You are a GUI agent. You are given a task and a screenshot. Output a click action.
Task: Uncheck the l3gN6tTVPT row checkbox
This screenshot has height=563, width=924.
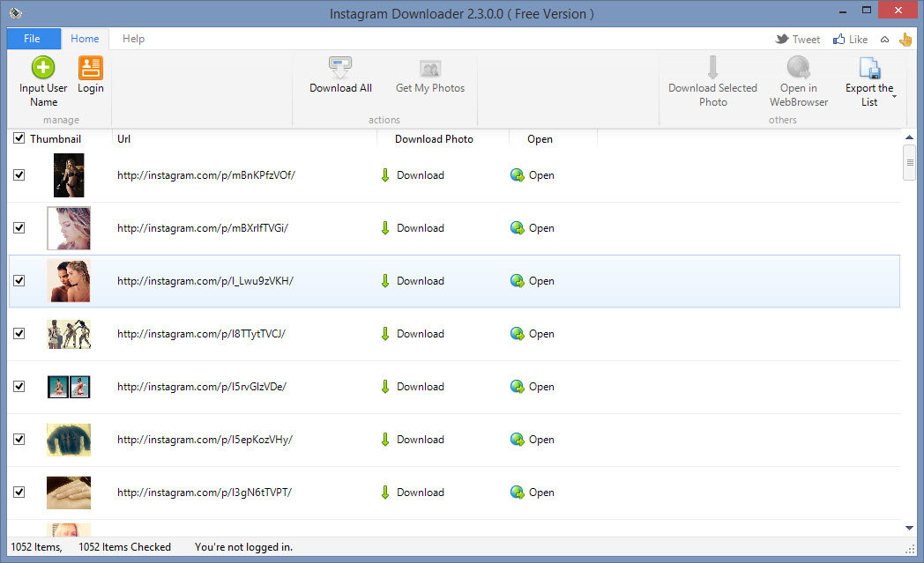(19, 492)
